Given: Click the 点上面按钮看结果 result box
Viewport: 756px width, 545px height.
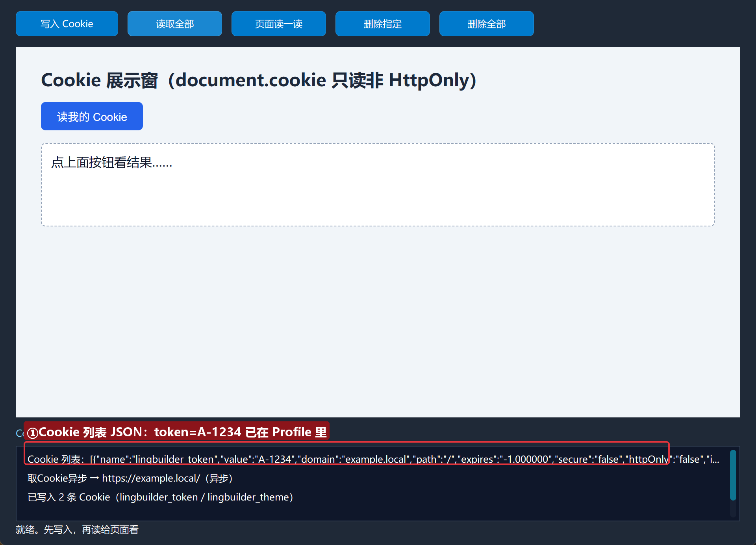Looking at the screenshot, I should point(378,185).
